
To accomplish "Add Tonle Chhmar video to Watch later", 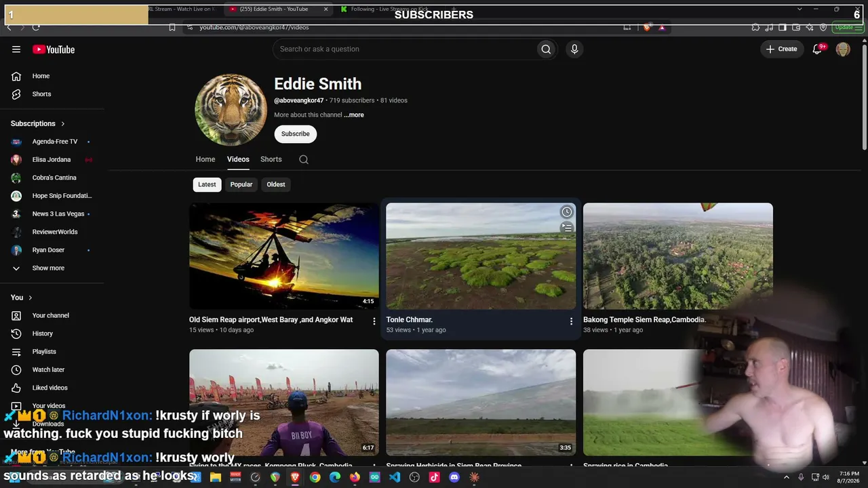I will [x=567, y=212].
